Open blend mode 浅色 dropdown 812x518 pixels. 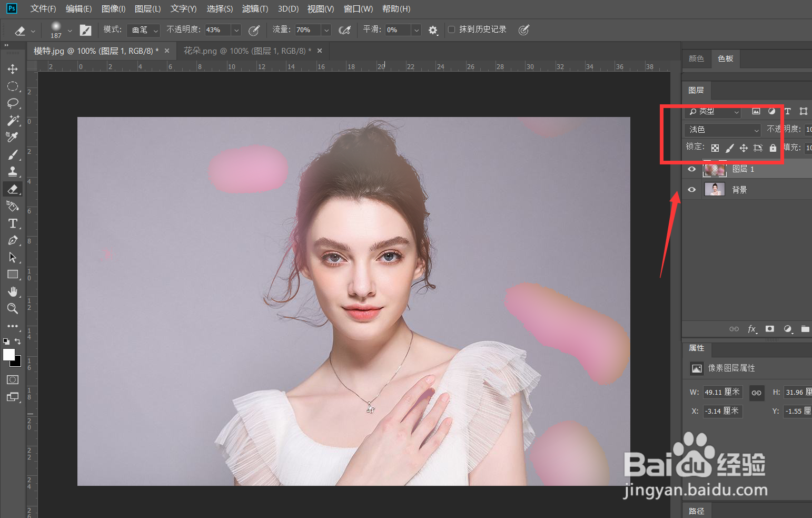pyautogui.click(x=723, y=130)
